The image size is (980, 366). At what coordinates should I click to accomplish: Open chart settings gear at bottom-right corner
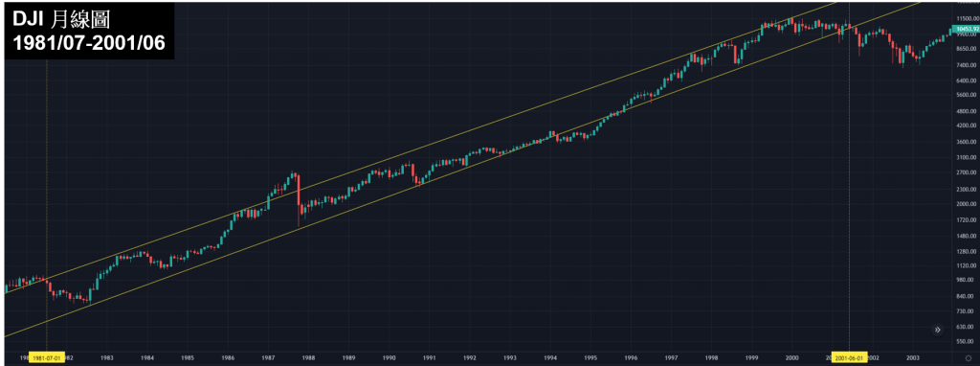pos(968,358)
